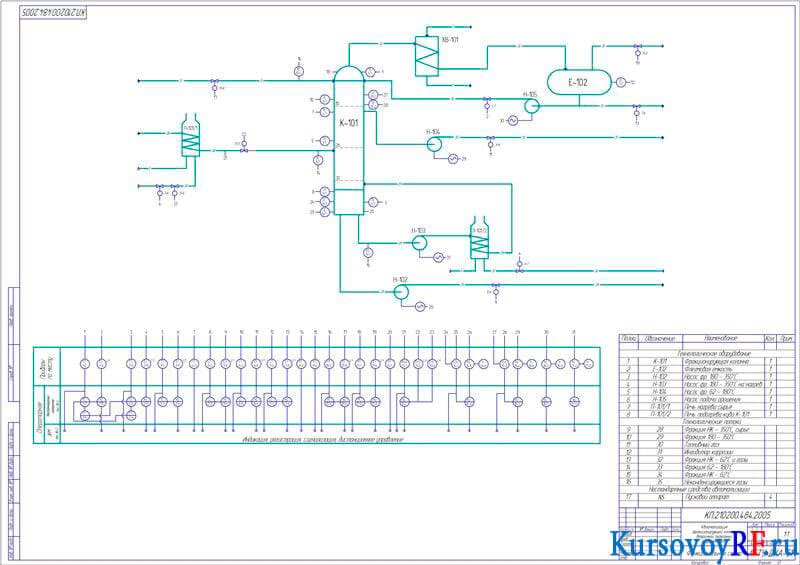The image size is (800, 565).
Task: Select the Обозначение column header
Action: point(661,338)
